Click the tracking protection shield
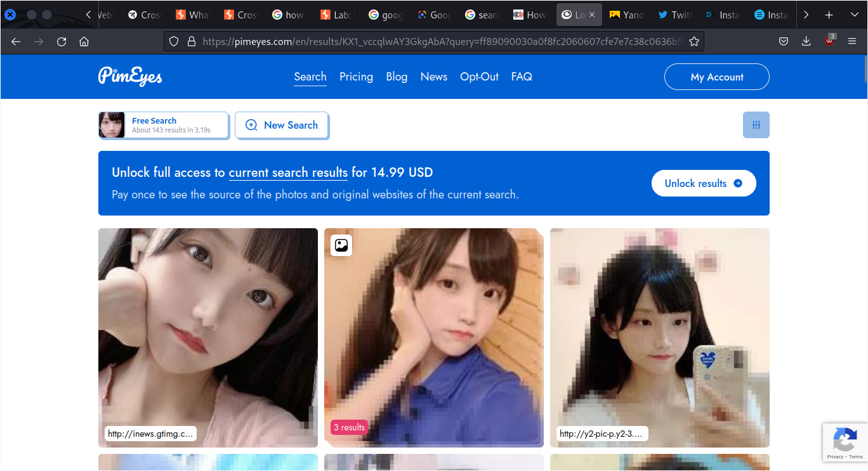This screenshot has width=868, height=471. click(173, 41)
